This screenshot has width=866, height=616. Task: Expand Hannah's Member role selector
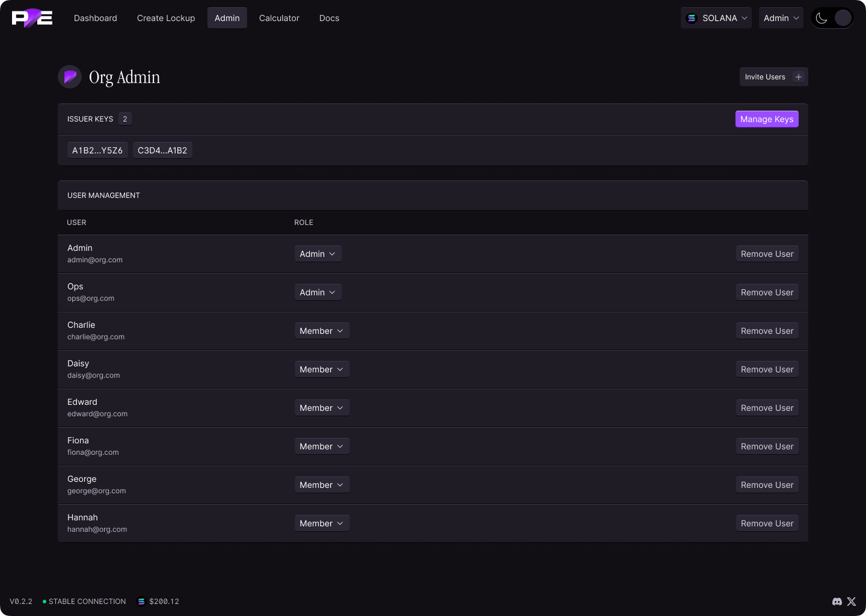point(322,523)
